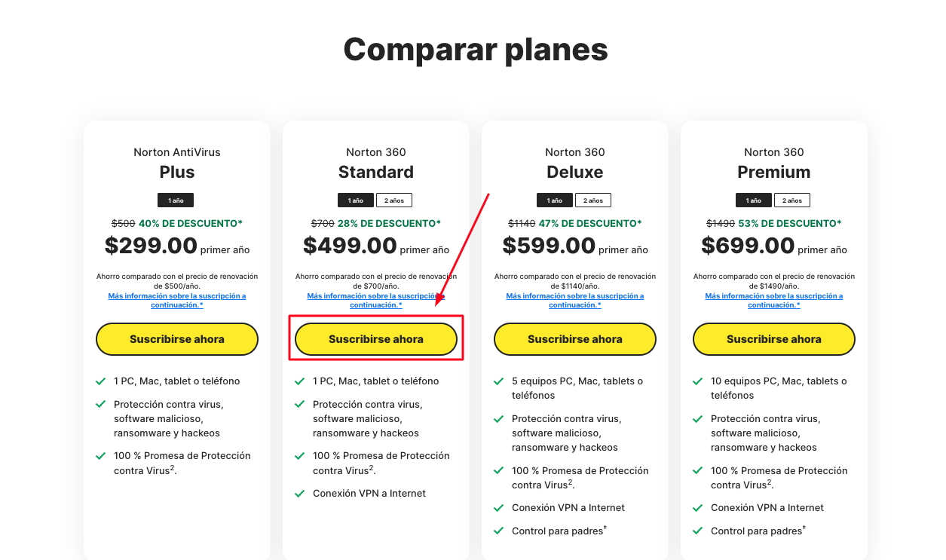946x560 pixels.
Task: Select 1 año term for Norton 360 Deluxe
Action: click(555, 200)
